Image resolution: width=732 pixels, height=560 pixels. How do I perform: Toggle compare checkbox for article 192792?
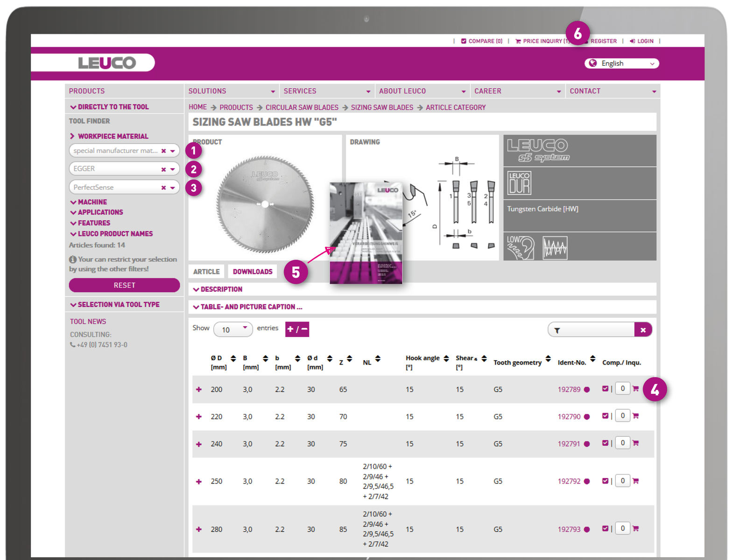pyautogui.click(x=605, y=481)
